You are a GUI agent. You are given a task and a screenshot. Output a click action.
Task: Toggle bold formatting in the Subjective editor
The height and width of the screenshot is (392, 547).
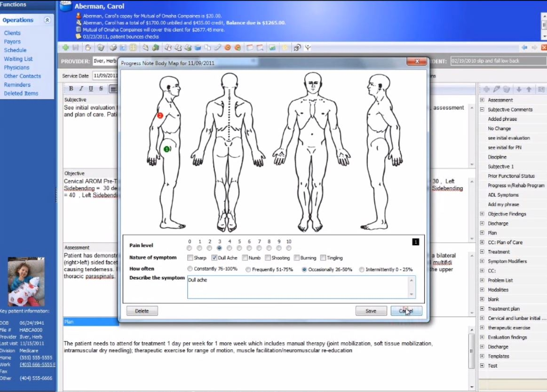[x=70, y=88]
